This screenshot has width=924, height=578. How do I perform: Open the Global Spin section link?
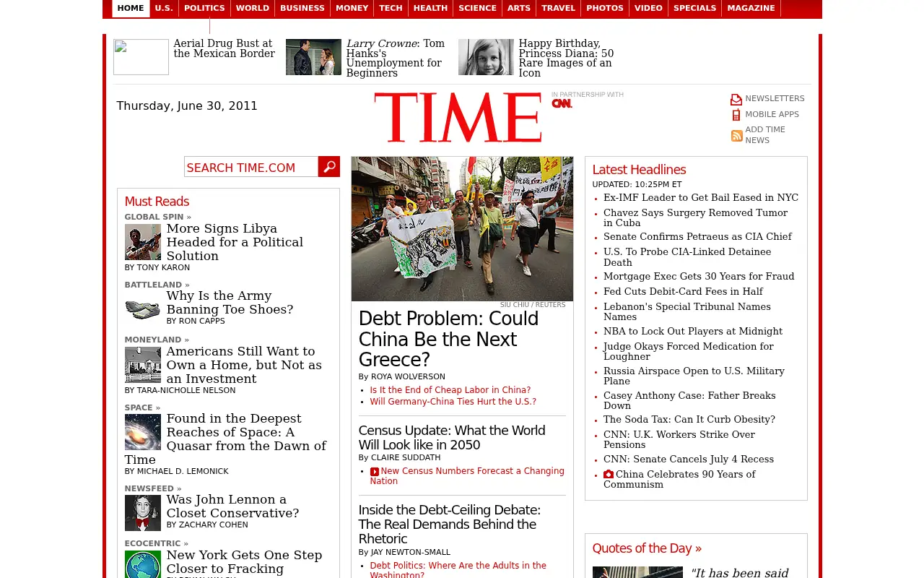pyautogui.click(x=158, y=217)
